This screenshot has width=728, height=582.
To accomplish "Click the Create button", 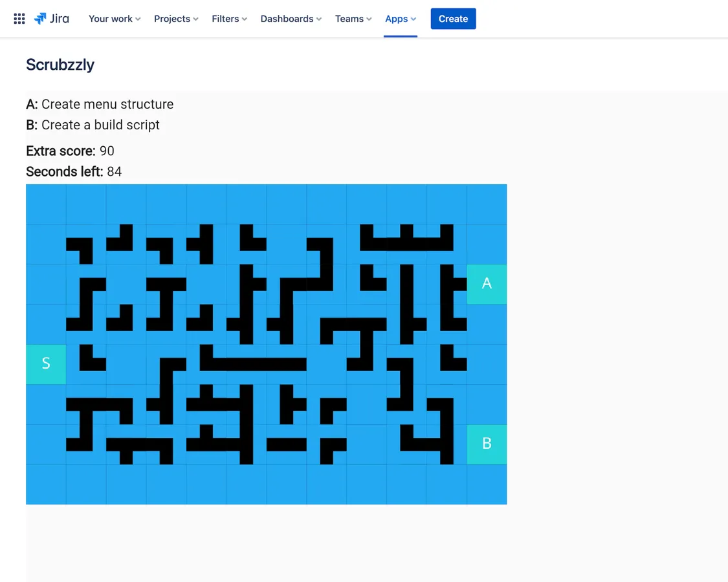I will point(453,19).
